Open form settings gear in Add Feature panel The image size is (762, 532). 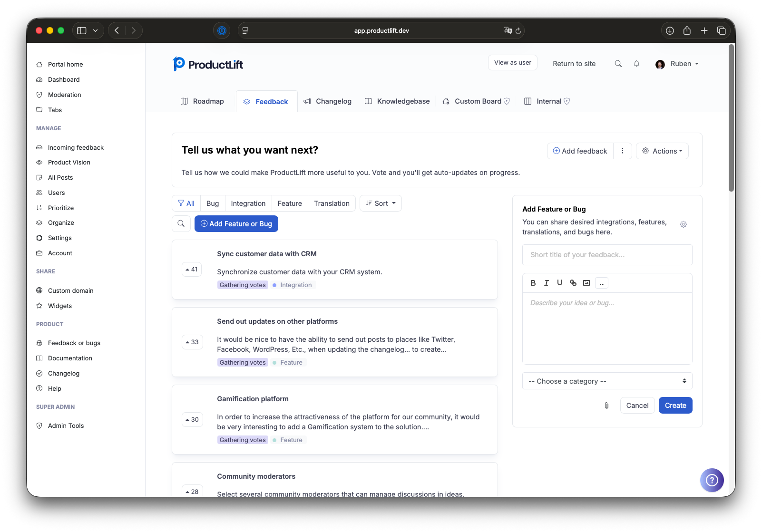(x=683, y=224)
